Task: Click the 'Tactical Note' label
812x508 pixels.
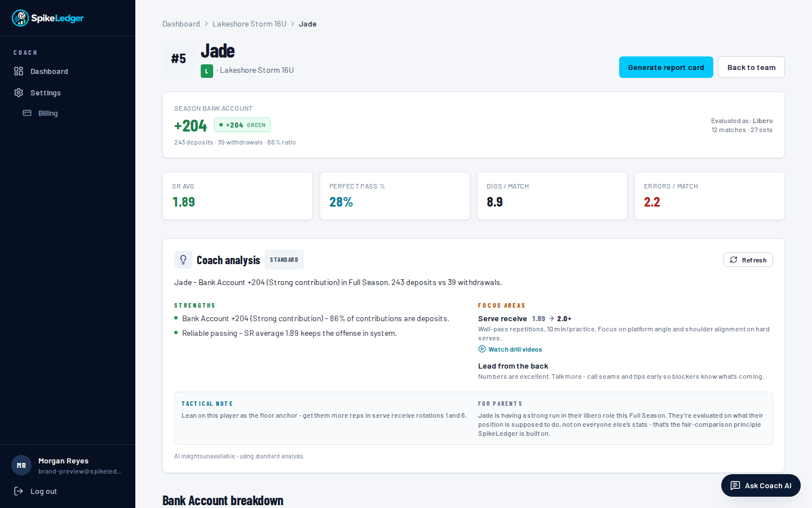Action: click(207, 404)
